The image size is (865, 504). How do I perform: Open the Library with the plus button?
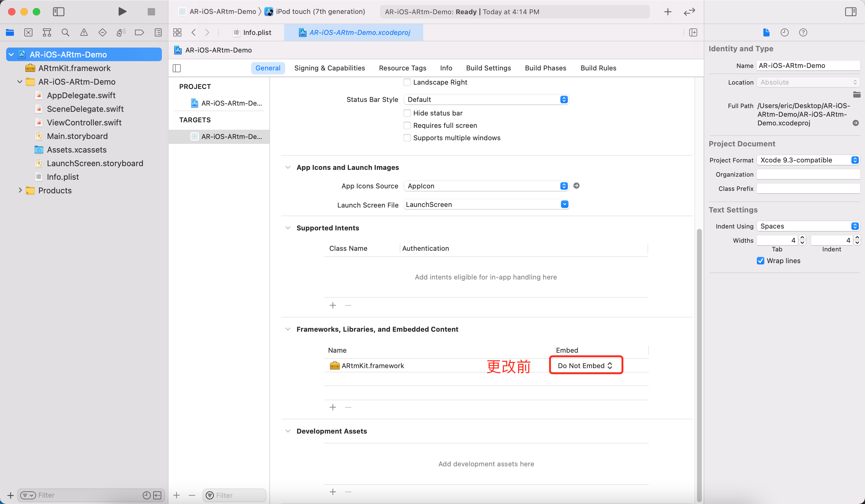[668, 12]
